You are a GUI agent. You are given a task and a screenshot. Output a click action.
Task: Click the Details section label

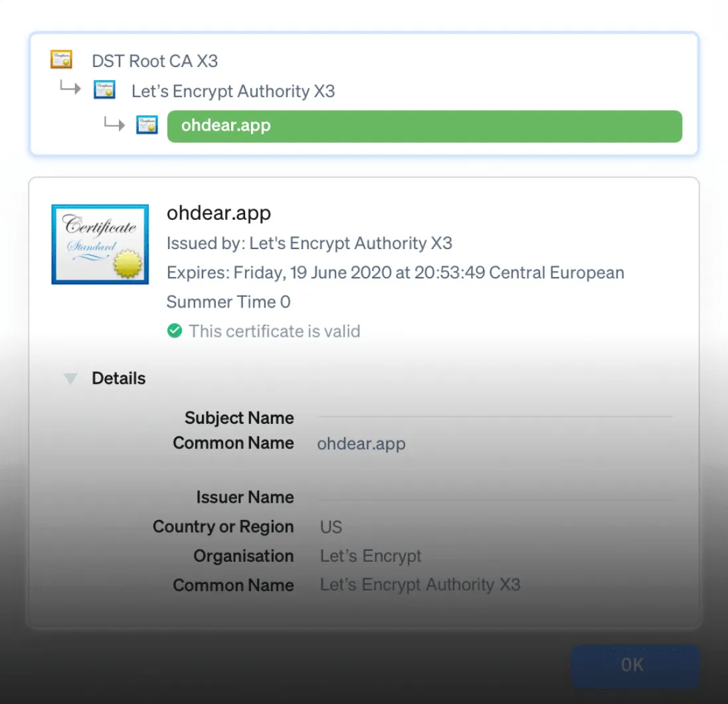[x=118, y=379]
